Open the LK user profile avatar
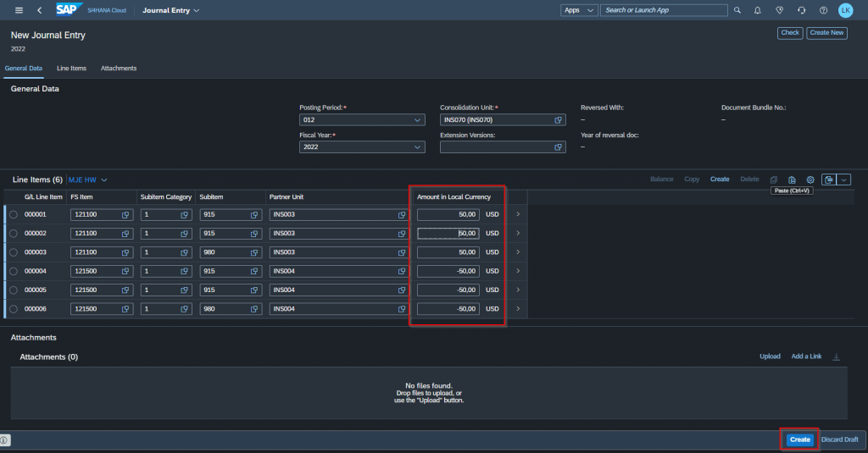The width and height of the screenshot is (868, 453). [x=846, y=10]
